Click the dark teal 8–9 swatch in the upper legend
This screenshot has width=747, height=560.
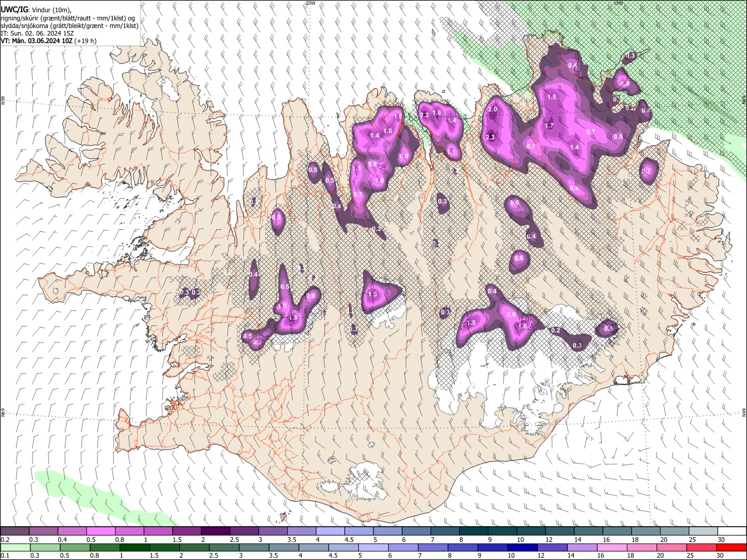tap(474, 531)
